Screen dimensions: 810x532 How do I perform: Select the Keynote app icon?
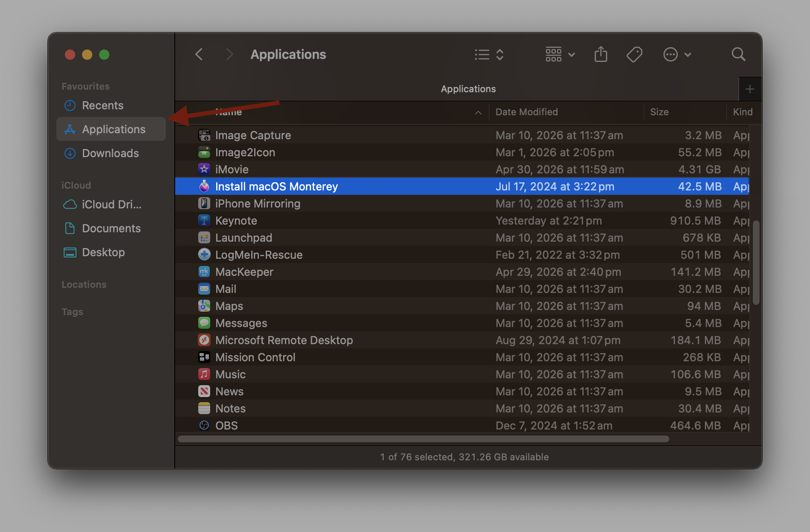[204, 221]
